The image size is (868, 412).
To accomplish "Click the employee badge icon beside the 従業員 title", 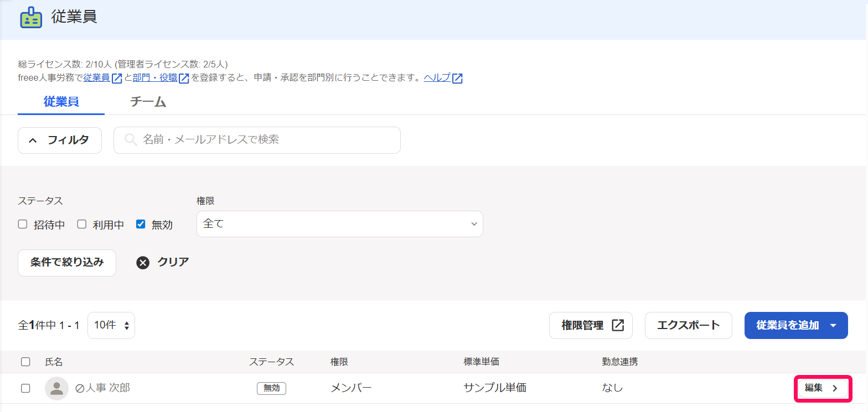I will [31, 18].
